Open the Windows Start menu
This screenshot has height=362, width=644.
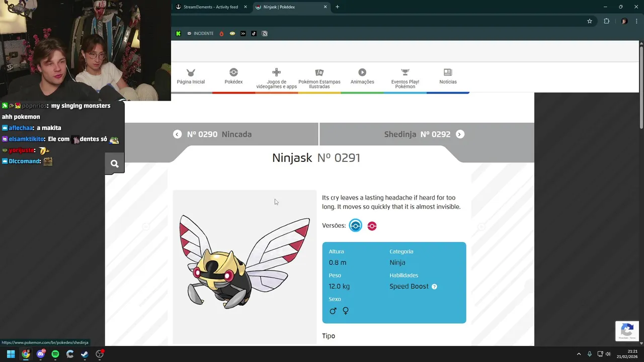pyautogui.click(x=11, y=354)
